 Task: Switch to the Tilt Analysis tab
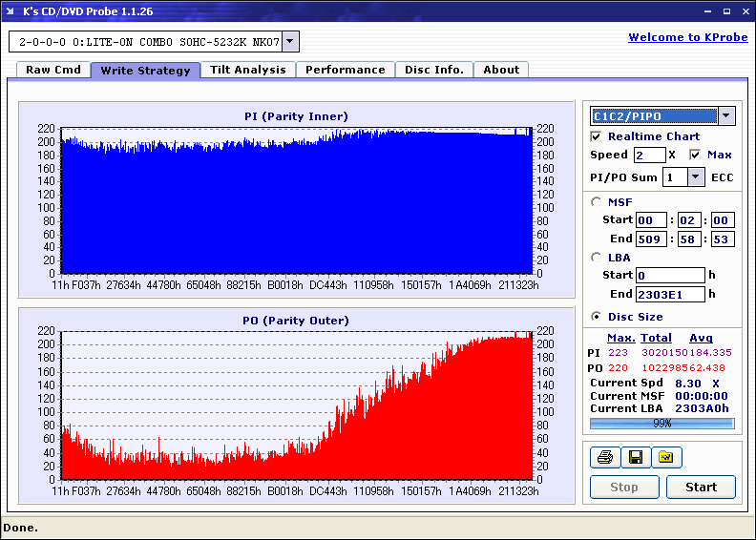(x=248, y=70)
